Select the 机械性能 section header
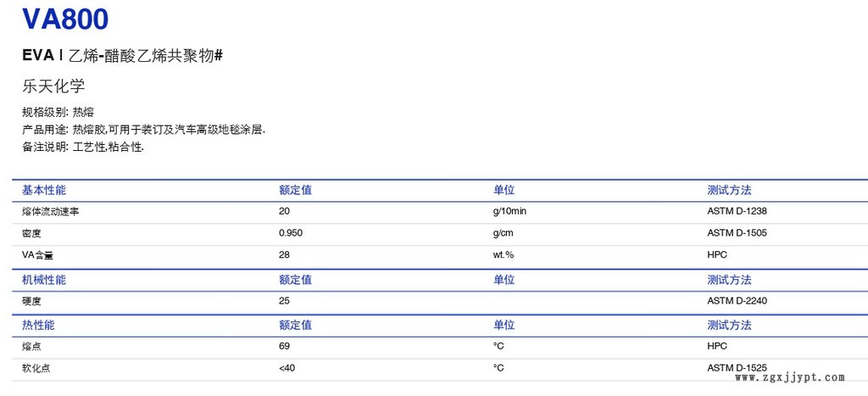The width and height of the screenshot is (868, 396). tap(44, 280)
